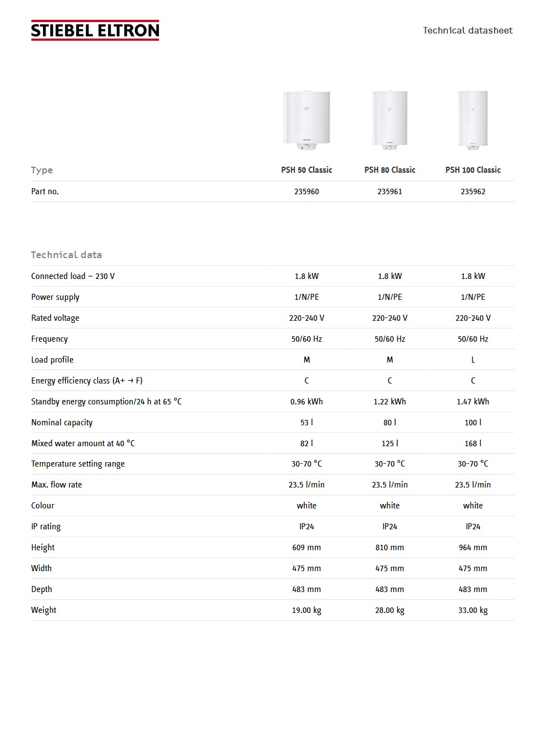Viewport: 543px width, 756px height.
Task: Click the 1.47 kWh standby consumption value
Action: coord(473,402)
